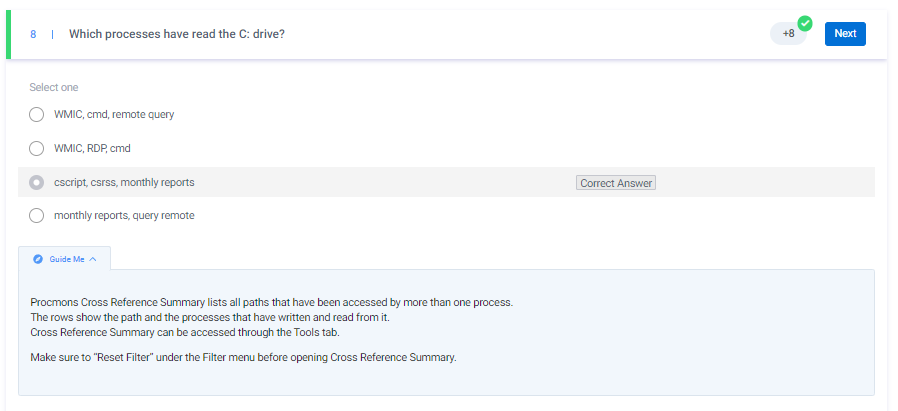Select the WMIC, cmd, remote query radio option
Screen dimensions: 898x411
37,114
